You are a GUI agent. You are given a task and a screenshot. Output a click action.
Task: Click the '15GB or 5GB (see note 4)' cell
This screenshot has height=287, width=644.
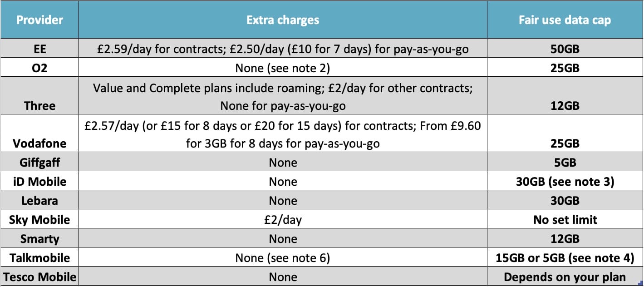click(x=565, y=258)
